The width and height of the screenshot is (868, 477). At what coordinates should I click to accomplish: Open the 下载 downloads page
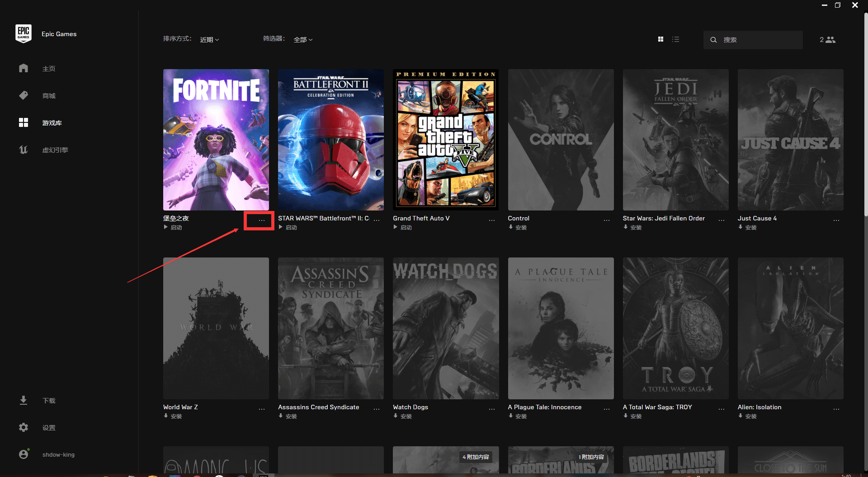(49, 401)
